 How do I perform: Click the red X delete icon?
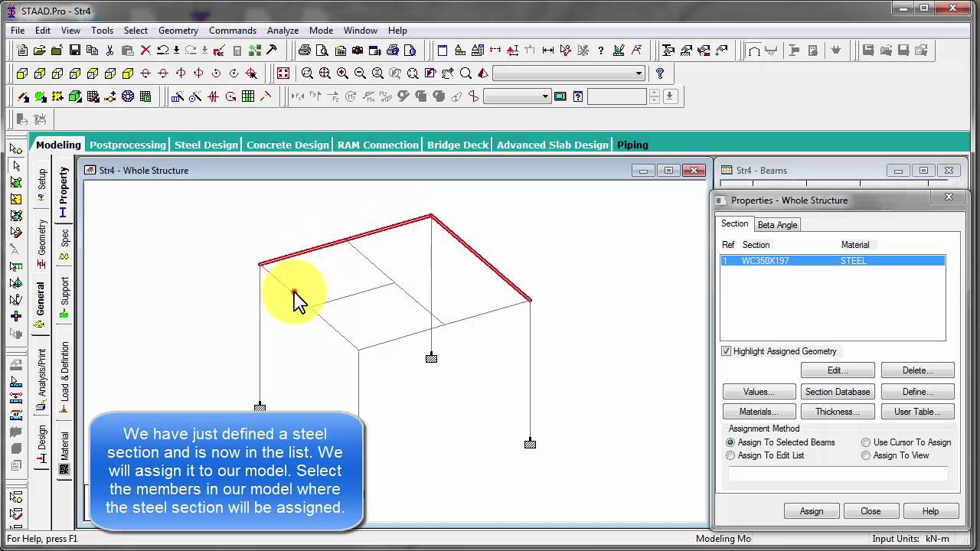pyautogui.click(x=145, y=51)
